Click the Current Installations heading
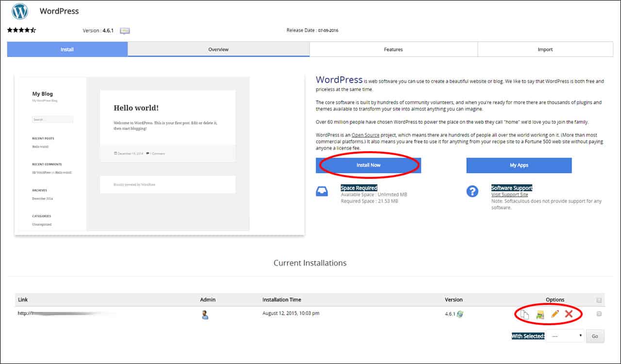 [x=310, y=263]
